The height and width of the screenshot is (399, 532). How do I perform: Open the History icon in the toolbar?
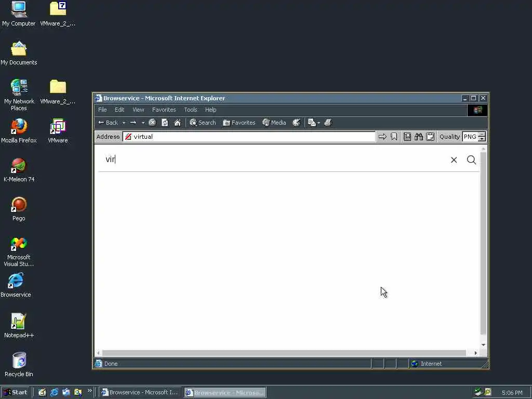tap(297, 123)
